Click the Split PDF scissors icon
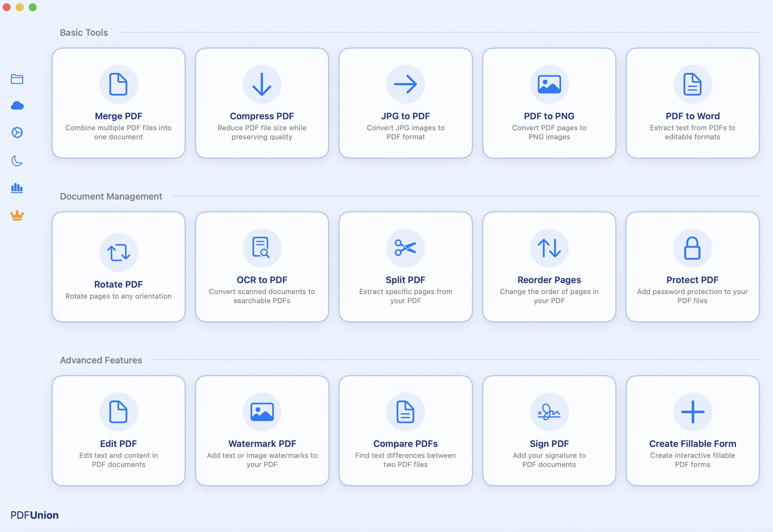The height and width of the screenshot is (532, 773). pyautogui.click(x=406, y=248)
